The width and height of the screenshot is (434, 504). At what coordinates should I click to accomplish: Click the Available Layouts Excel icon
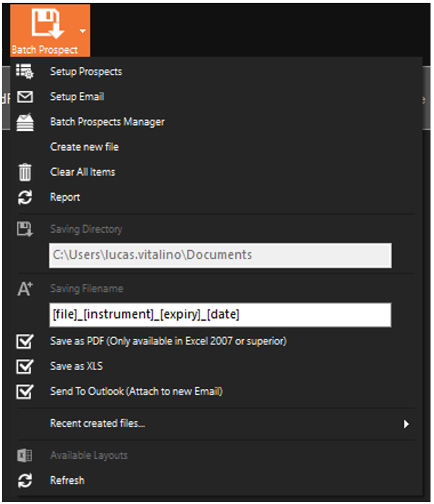tap(24, 455)
